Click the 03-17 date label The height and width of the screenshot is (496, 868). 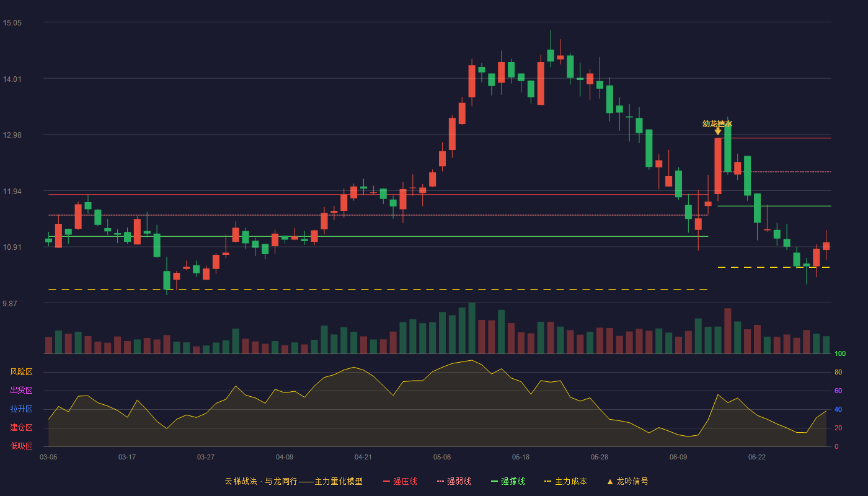click(127, 457)
